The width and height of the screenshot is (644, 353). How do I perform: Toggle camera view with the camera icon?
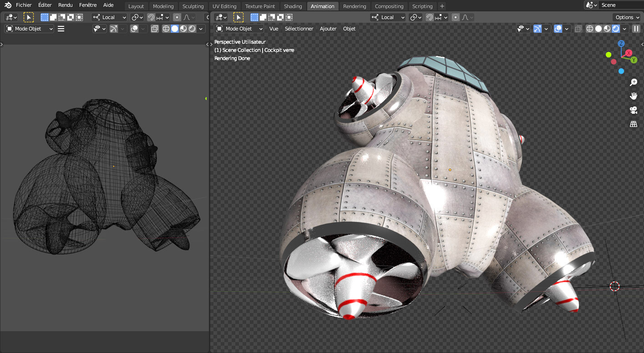coord(633,110)
